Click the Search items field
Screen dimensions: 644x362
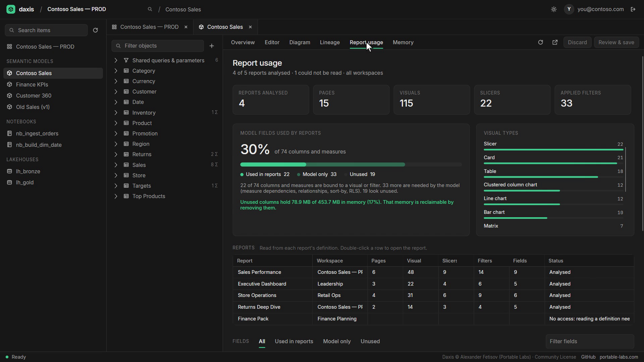pos(46,30)
